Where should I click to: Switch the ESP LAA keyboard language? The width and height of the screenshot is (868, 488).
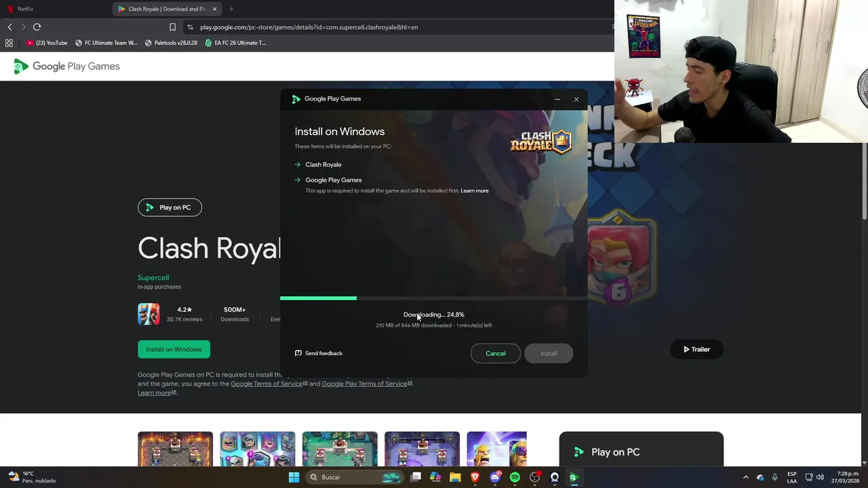(x=792, y=477)
